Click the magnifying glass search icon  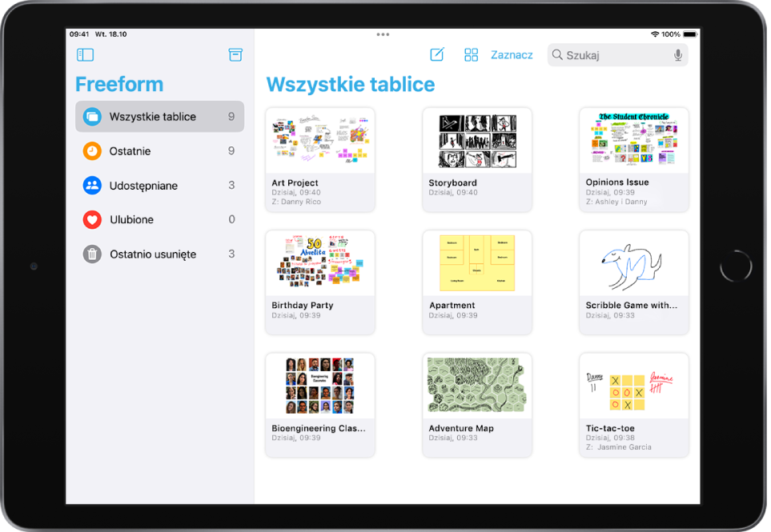coord(557,54)
